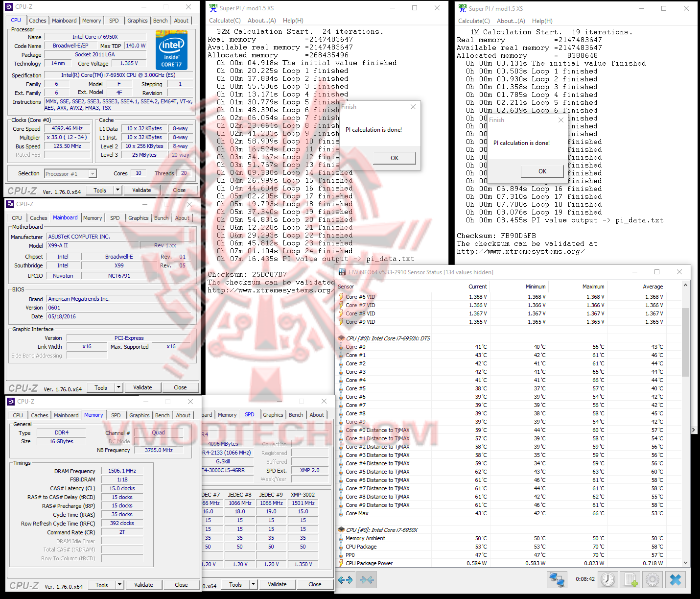Confirm OK in the 32M PI calculation done dialog
This screenshot has width=700, height=599.
tap(395, 158)
